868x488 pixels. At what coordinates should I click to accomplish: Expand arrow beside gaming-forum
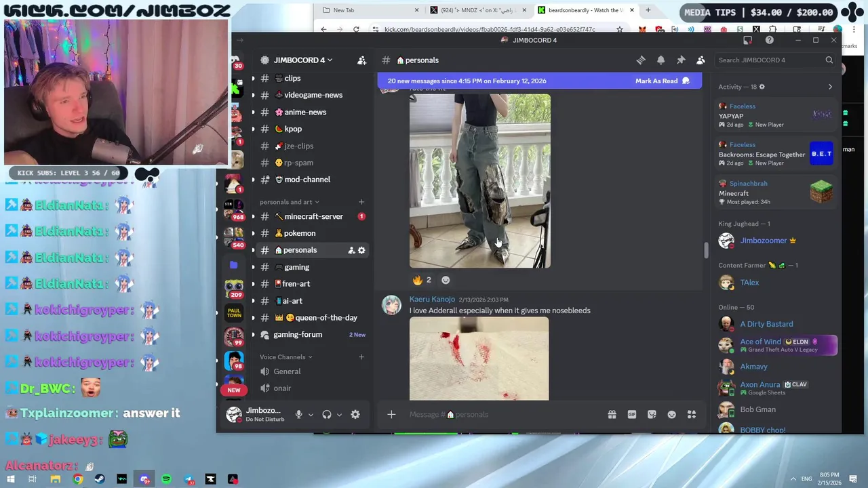click(x=253, y=335)
